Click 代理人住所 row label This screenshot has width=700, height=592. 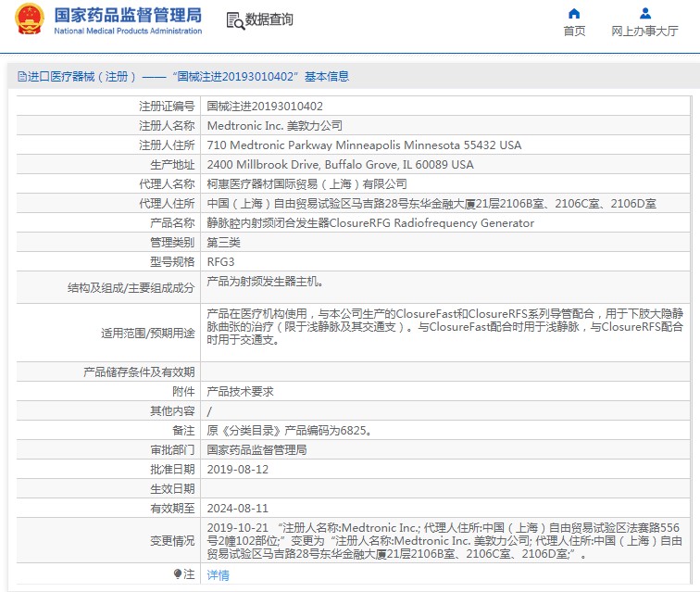[167, 204]
